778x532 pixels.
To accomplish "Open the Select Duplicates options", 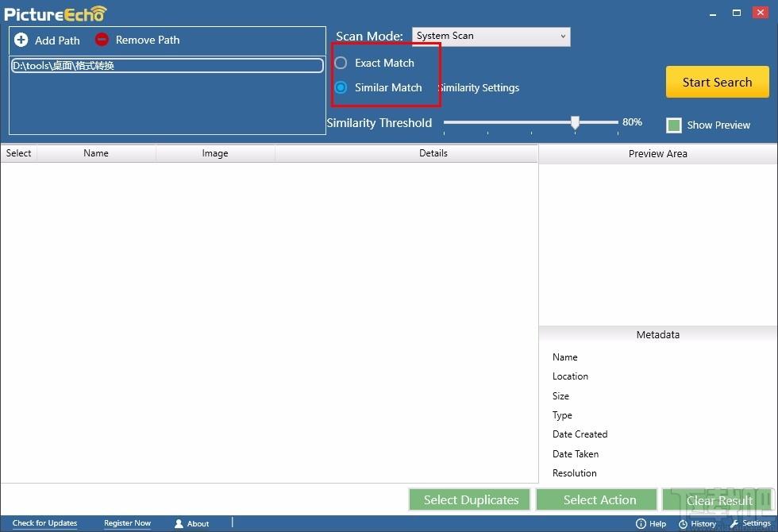I will coord(469,499).
